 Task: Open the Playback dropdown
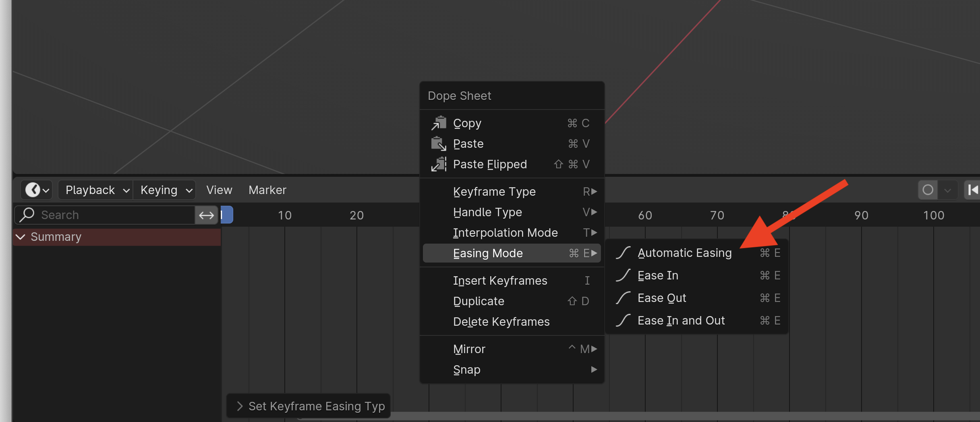click(x=96, y=190)
